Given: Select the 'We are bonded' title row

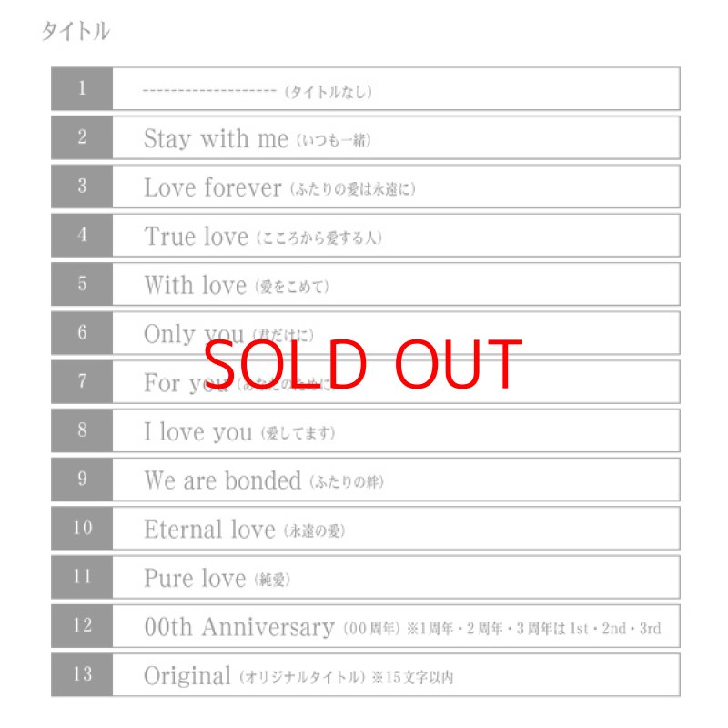Looking at the screenshot, I should [264, 480].
